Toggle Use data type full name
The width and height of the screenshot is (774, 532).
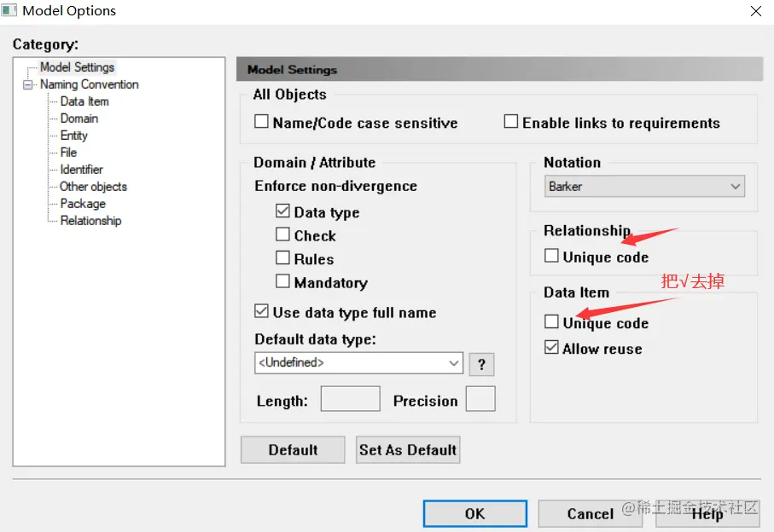[x=261, y=311]
